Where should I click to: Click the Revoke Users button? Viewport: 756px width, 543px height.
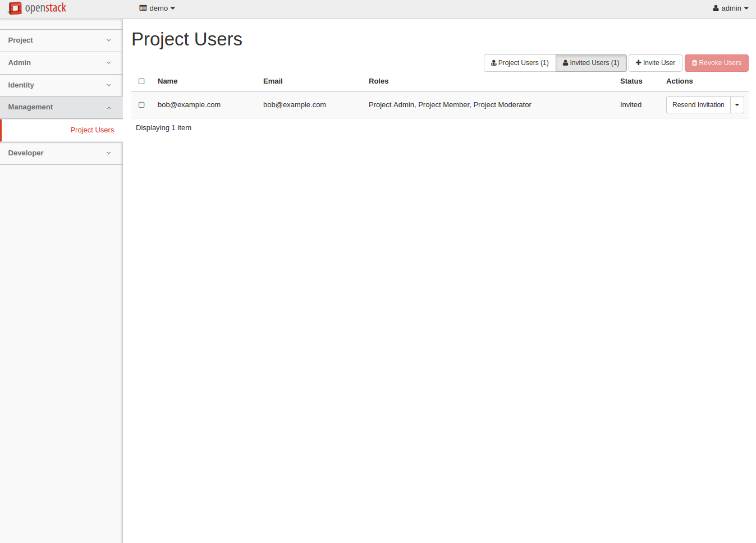[x=717, y=63]
